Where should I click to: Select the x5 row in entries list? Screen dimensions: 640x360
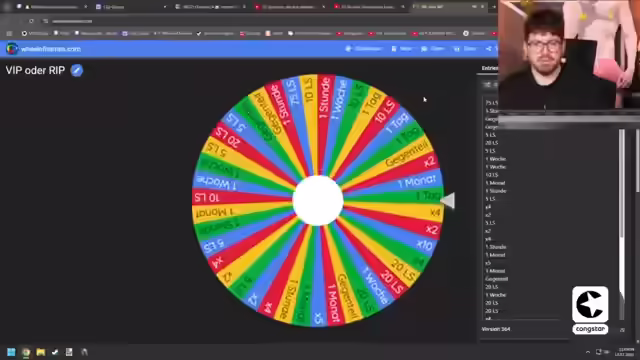[488, 263]
